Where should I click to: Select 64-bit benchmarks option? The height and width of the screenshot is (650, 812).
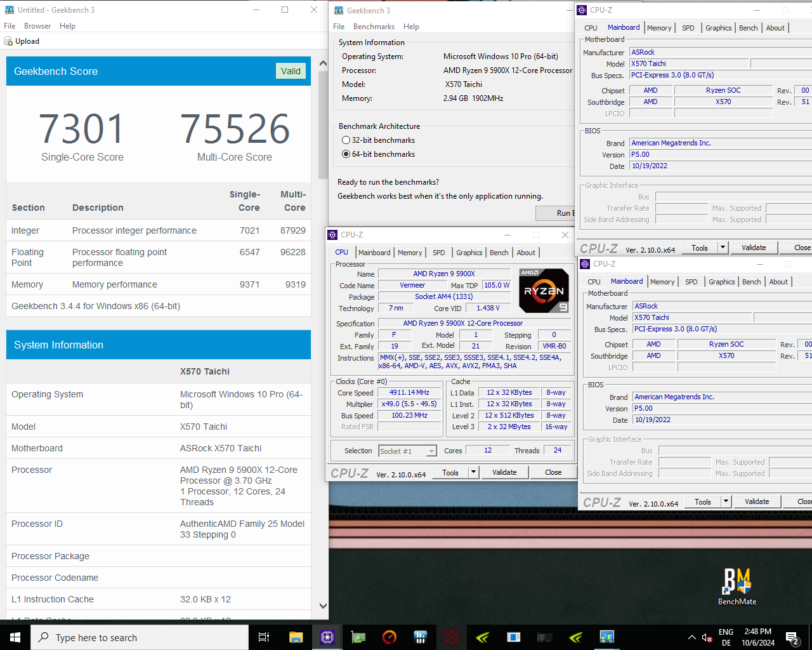[x=378, y=154]
